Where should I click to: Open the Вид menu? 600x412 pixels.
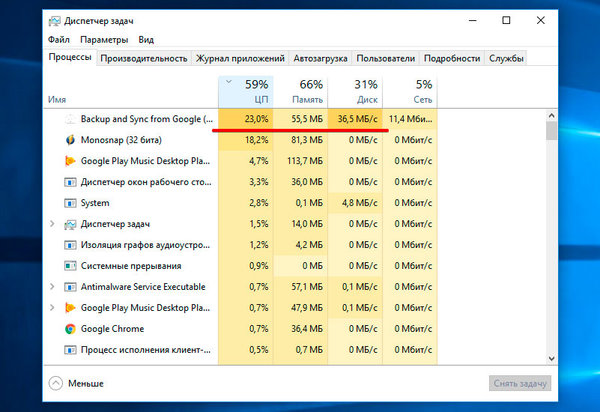coord(146,40)
